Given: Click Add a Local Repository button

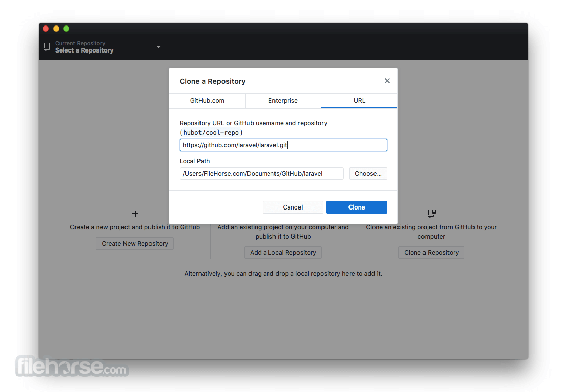Looking at the screenshot, I should 283,253.
